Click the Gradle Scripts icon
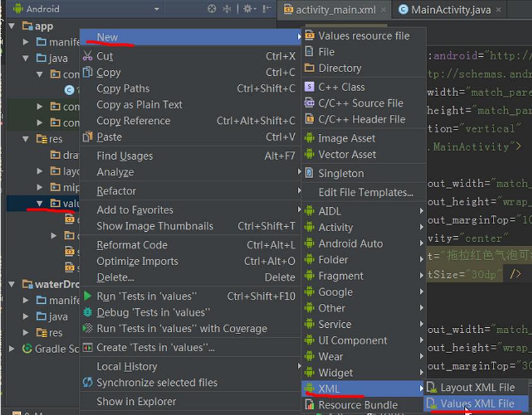Viewport: 532px width, 415px height. pos(27,349)
